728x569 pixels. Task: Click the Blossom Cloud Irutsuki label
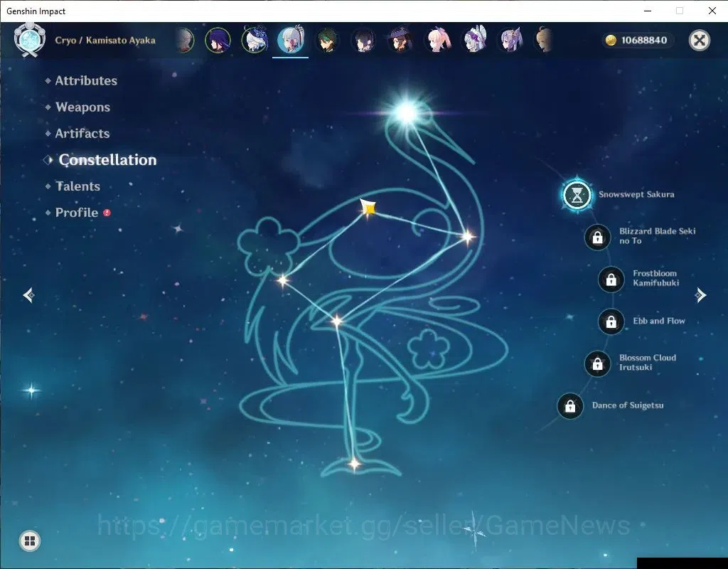[647, 362]
